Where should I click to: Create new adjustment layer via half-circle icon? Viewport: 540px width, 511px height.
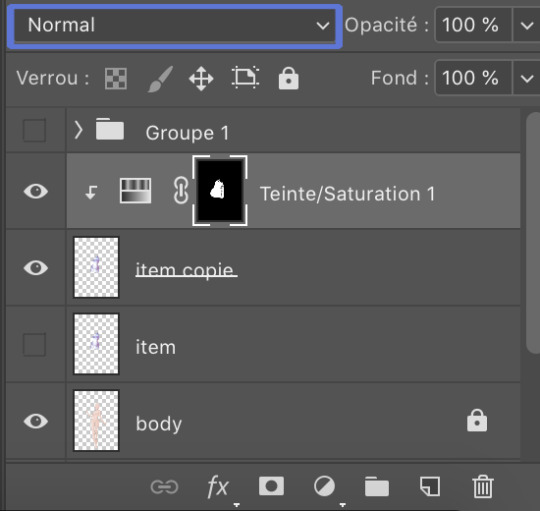(x=324, y=487)
